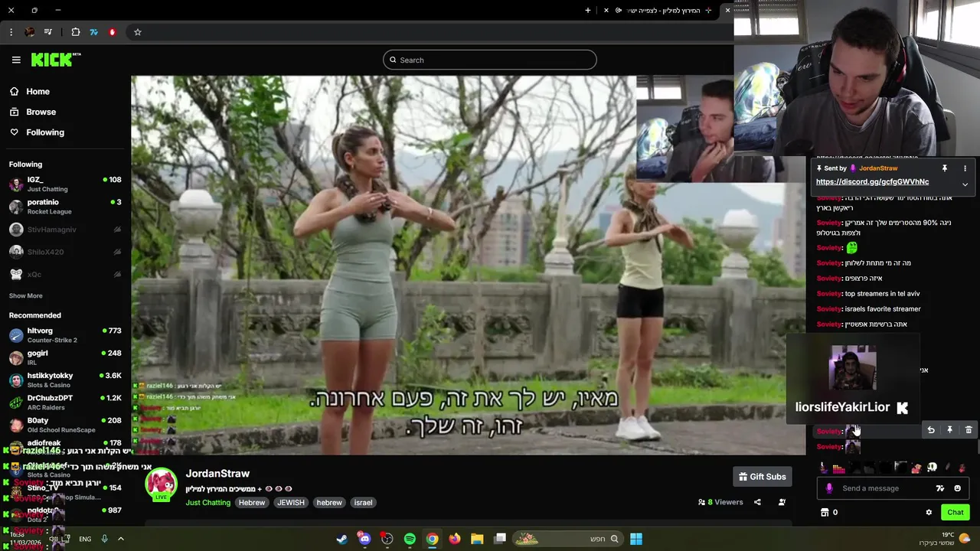980x551 pixels.
Task: Click the red extension icon in toolbar
Action: 113,32
